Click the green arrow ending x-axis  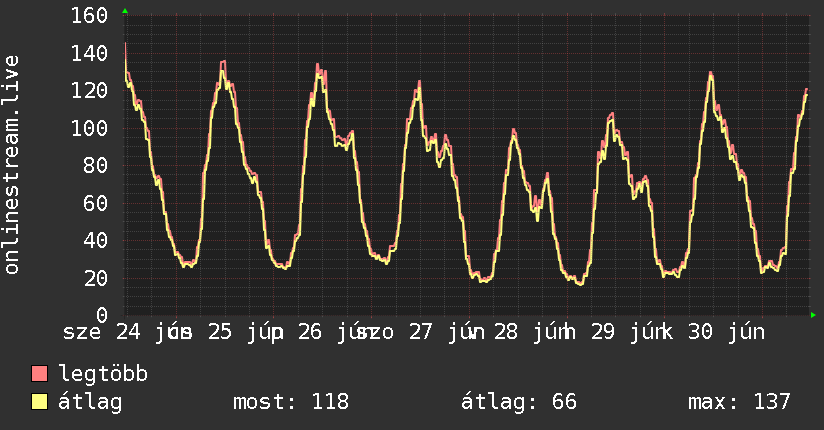click(x=813, y=315)
